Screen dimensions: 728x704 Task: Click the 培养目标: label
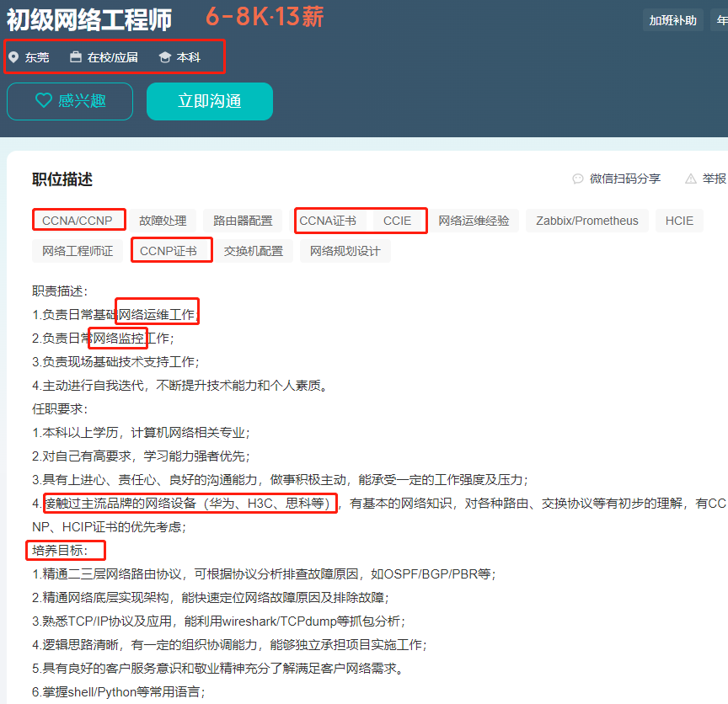tap(60, 551)
